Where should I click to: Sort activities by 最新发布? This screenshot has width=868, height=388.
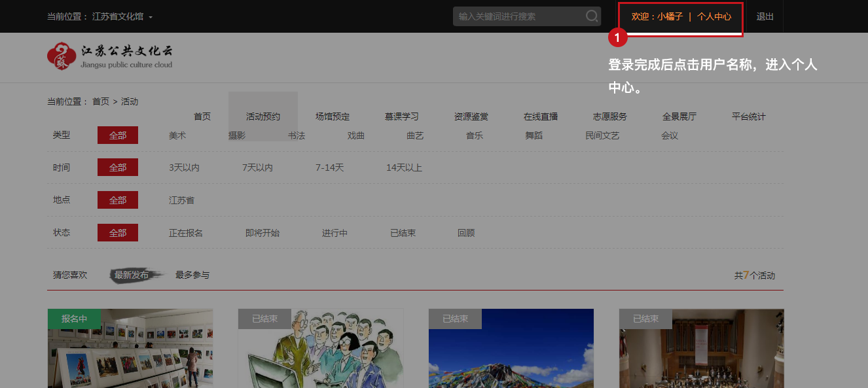point(132,275)
